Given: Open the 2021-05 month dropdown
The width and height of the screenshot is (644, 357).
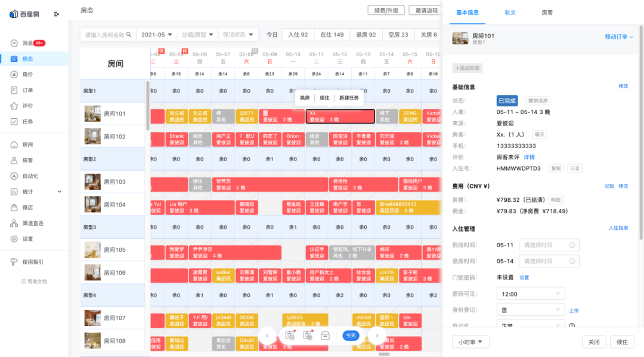Looking at the screenshot, I should click(x=156, y=35).
